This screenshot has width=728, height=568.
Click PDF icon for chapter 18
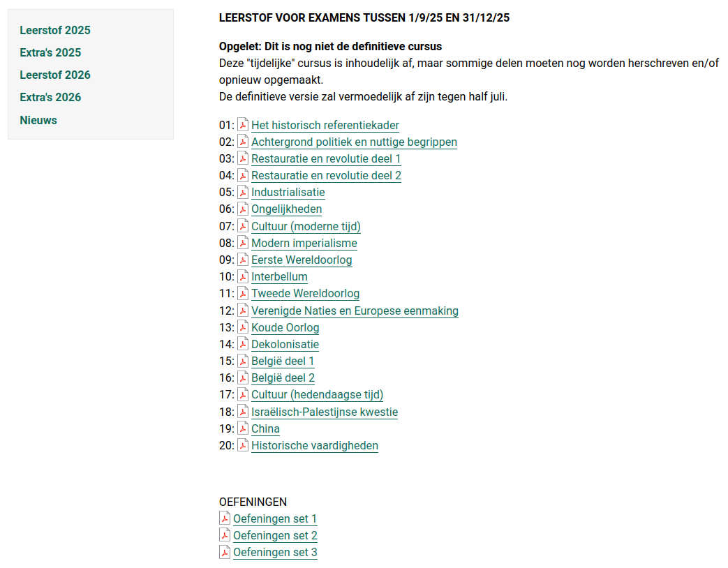243,411
